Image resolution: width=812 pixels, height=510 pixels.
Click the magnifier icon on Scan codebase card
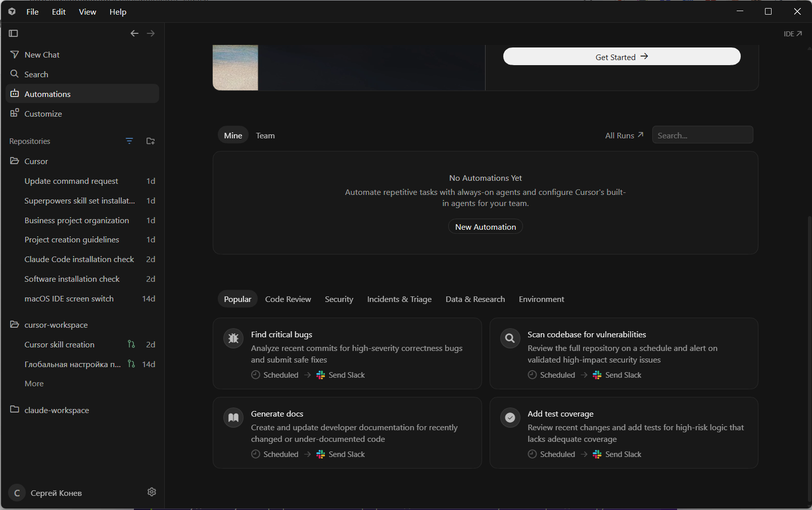(510, 338)
